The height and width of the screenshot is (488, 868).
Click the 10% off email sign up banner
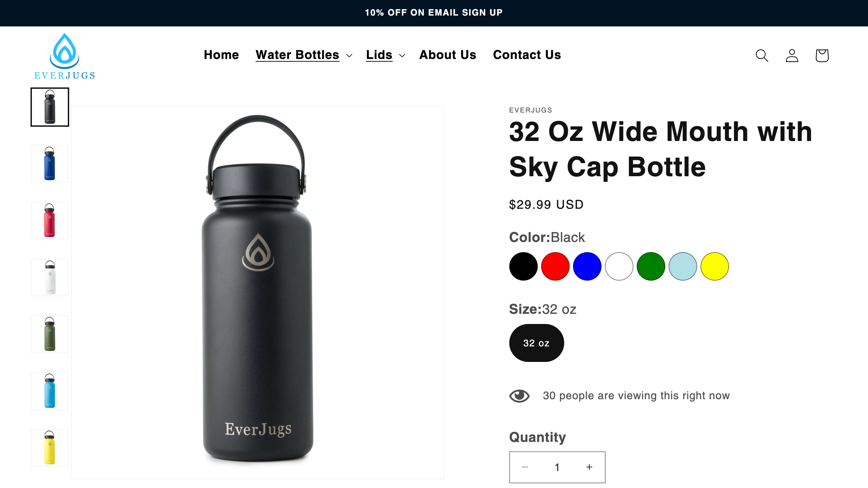point(434,13)
